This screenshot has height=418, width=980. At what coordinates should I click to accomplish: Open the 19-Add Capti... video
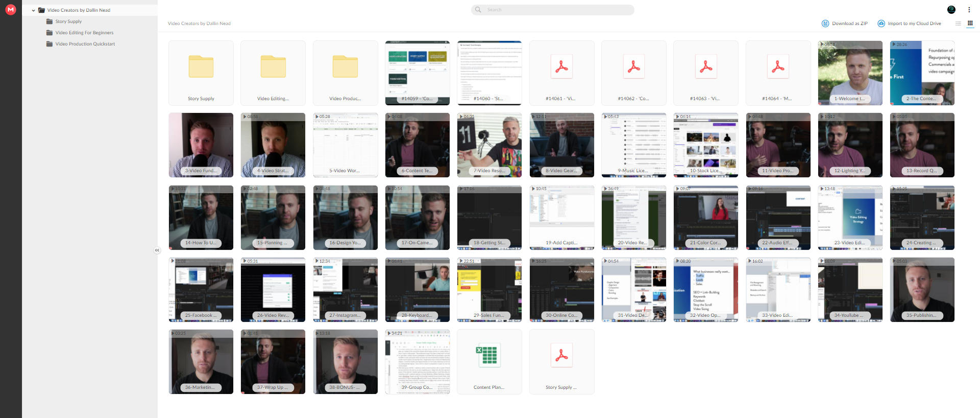click(x=562, y=218)
